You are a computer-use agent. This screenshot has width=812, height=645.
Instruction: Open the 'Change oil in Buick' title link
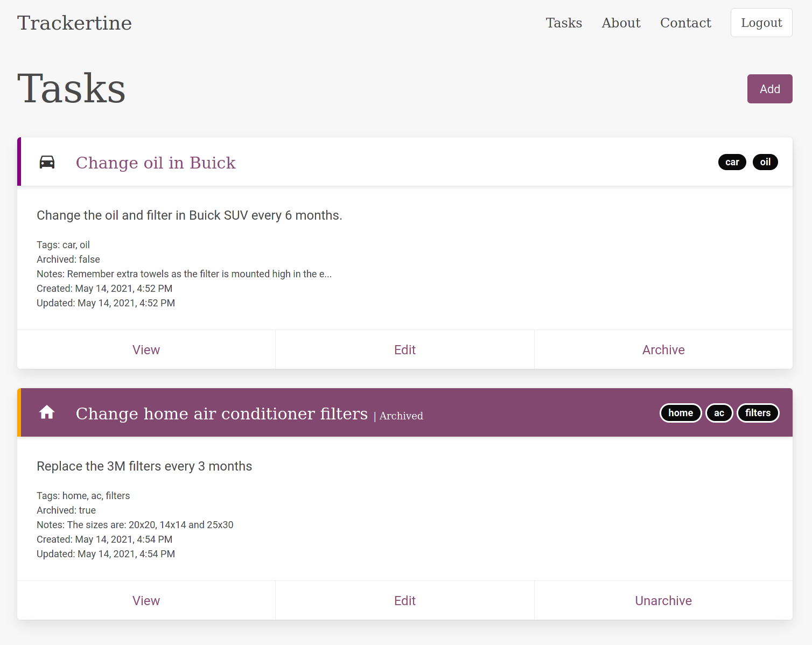tap(156, 163)
